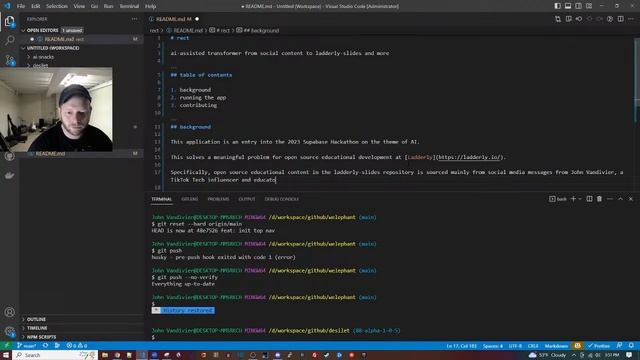Click the new terminal plus icon
The height and width of the screenshot is (360, 640).
tap(573, 199)
